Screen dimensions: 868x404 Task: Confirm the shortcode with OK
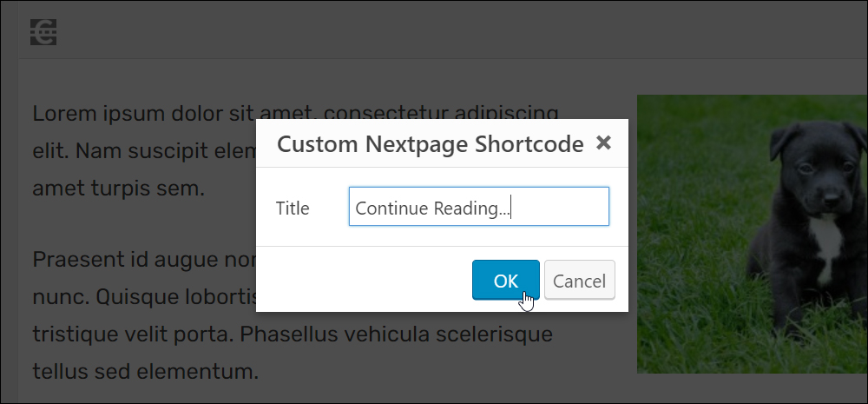click(x=505, y=280)
